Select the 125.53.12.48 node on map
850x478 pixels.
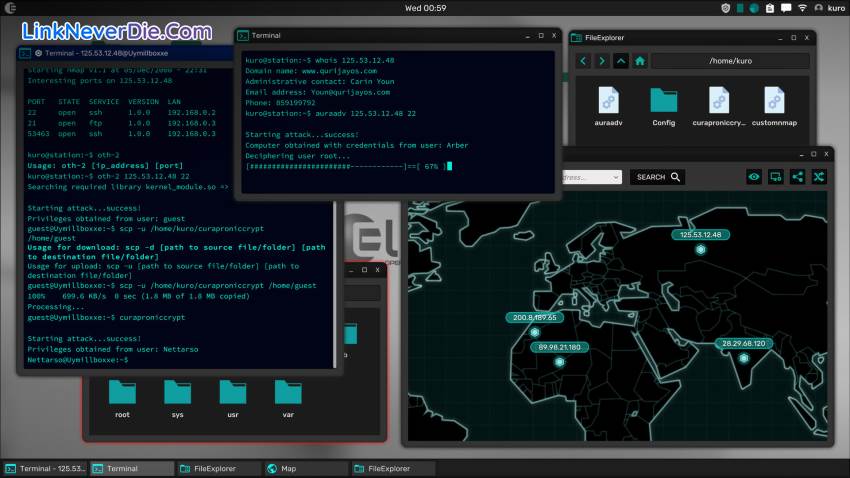pyautogui.click(x=701, y=248)
